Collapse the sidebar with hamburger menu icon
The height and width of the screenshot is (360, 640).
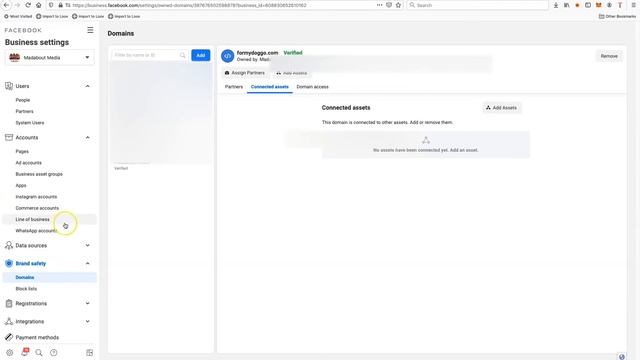pyautogui.click(x=90, y=30)
